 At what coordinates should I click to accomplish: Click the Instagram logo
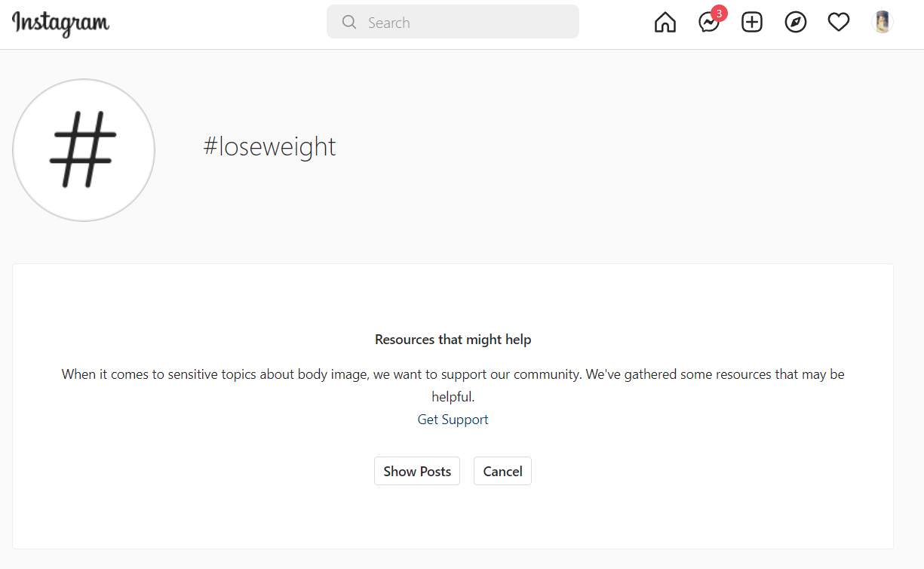click(x=61, y=23)
